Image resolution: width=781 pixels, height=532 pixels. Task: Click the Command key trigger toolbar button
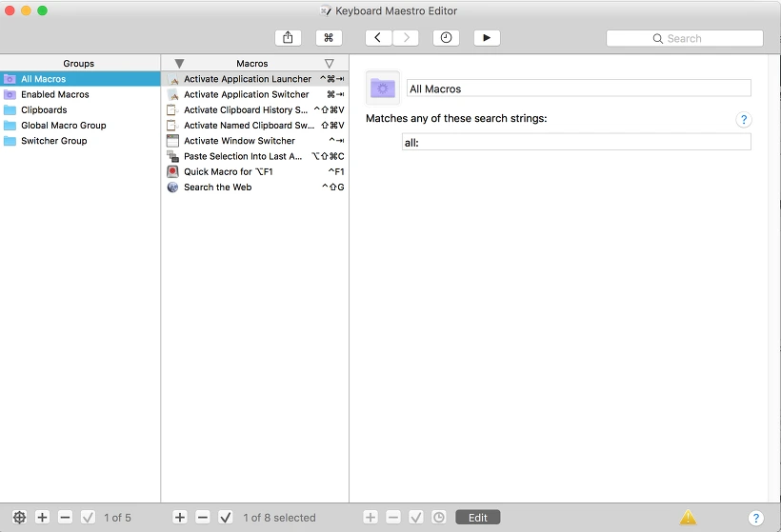pos(329,38)
